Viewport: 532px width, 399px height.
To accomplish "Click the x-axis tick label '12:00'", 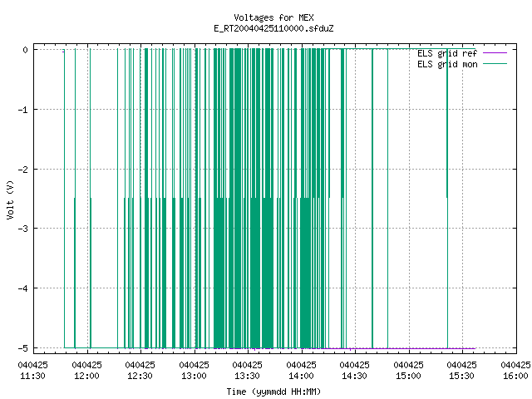I will point(86,376).
